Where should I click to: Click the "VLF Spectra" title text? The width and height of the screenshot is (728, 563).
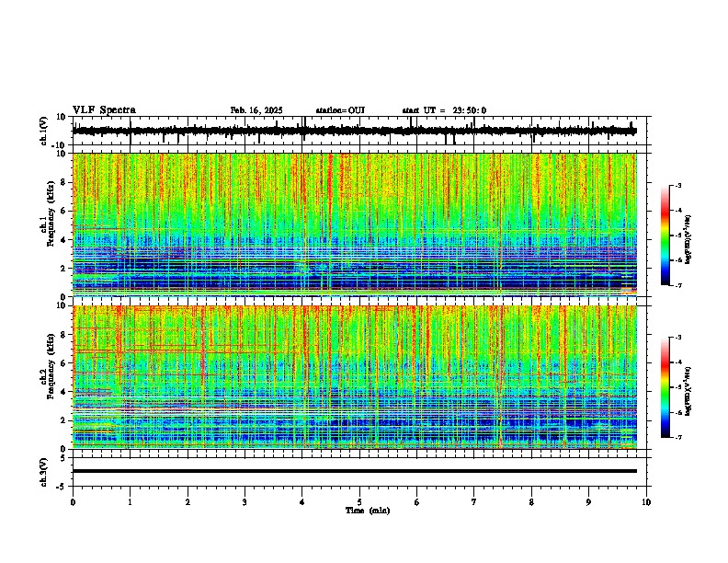tap(104, 110)
